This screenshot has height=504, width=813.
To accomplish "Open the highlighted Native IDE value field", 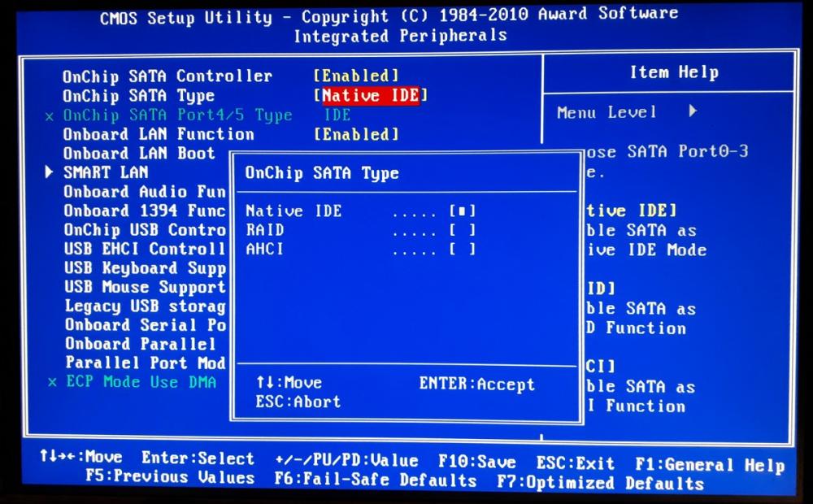I will point(370,95).
